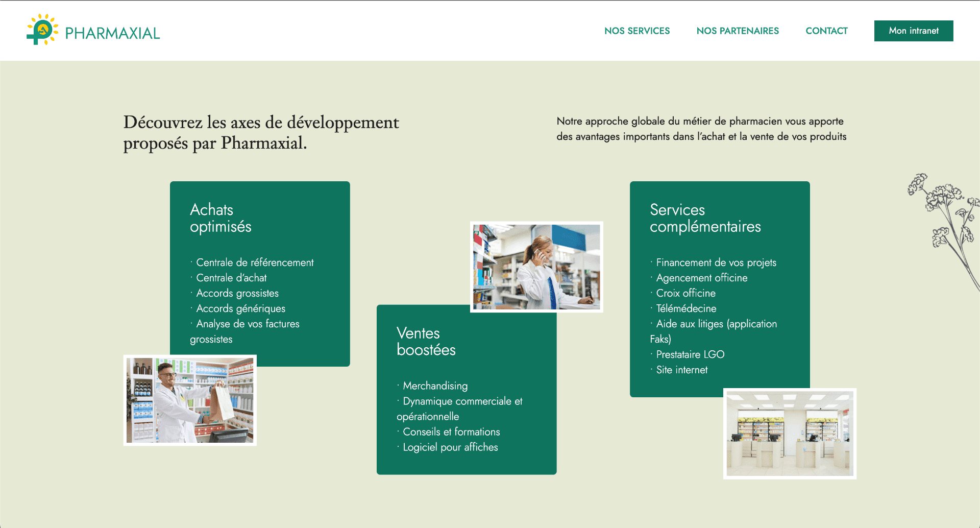
Task: Open the NOS SERVICES menu
Action: (x=637, y=31)
